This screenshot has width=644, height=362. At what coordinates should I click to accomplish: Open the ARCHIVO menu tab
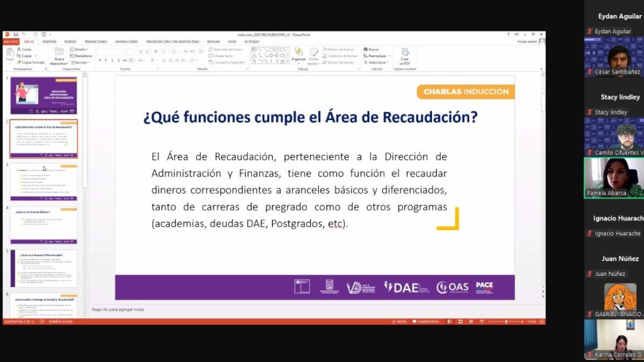pyautogui.click(x=11, y=41)
